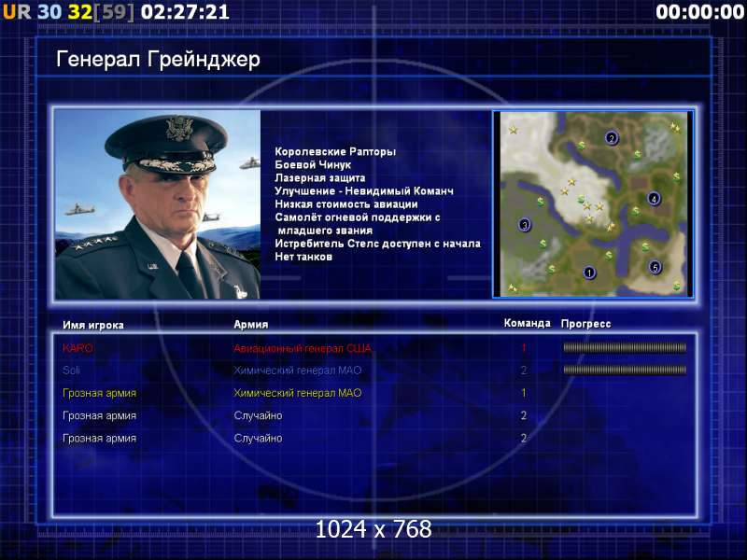Click start position 2 on the minimap

click(612, 138)
